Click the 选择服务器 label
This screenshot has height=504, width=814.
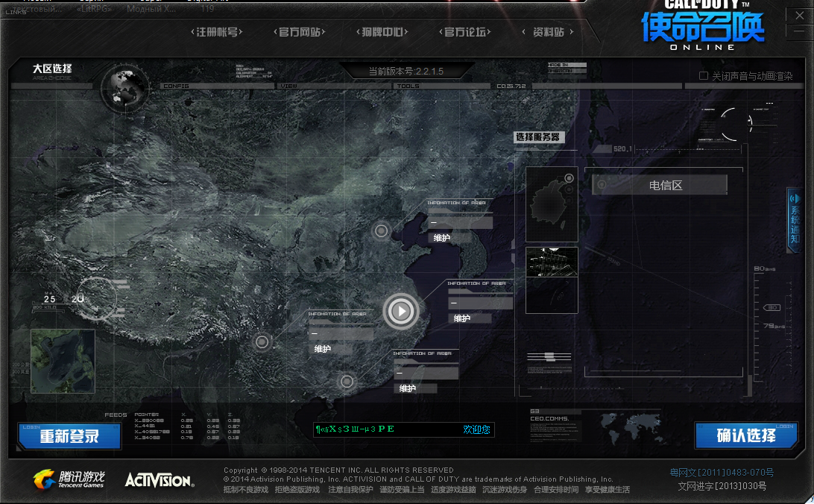tap(538, 137)
